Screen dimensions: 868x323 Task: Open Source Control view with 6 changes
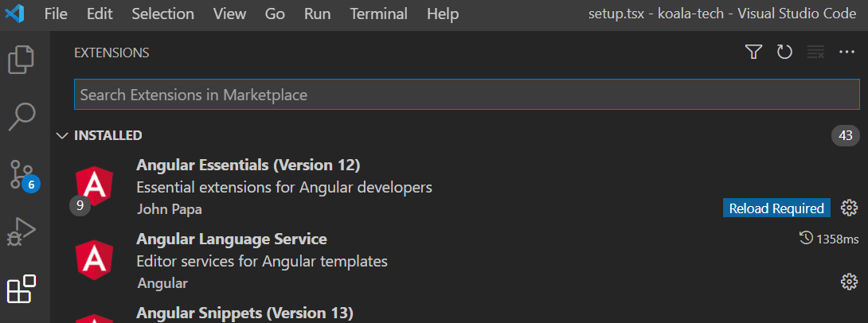click(x=22, y=174)
